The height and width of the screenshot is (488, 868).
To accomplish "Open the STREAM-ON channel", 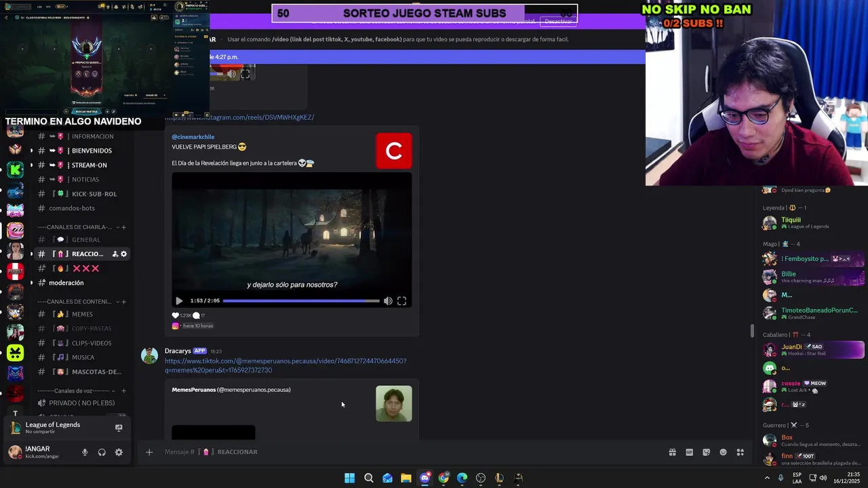I will point(81,165).
